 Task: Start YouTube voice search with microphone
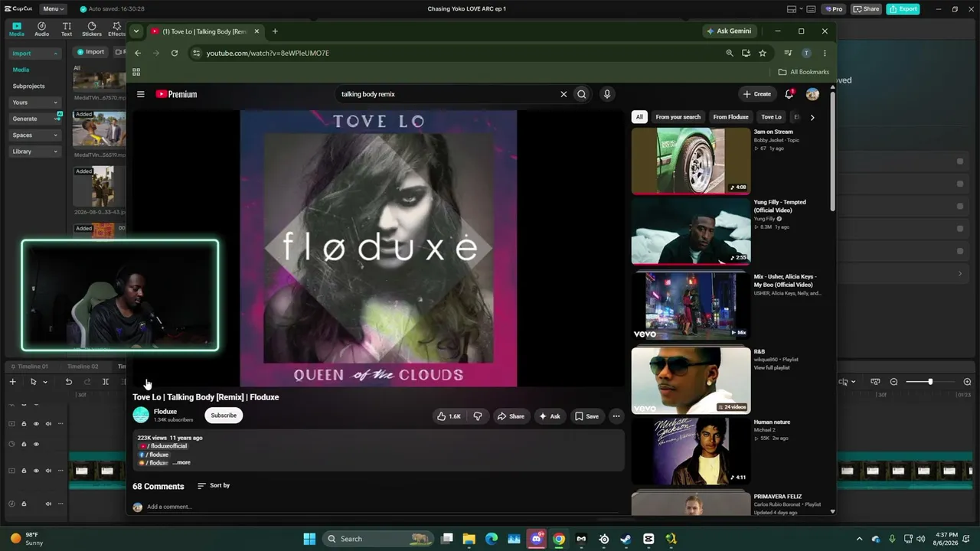607,94
